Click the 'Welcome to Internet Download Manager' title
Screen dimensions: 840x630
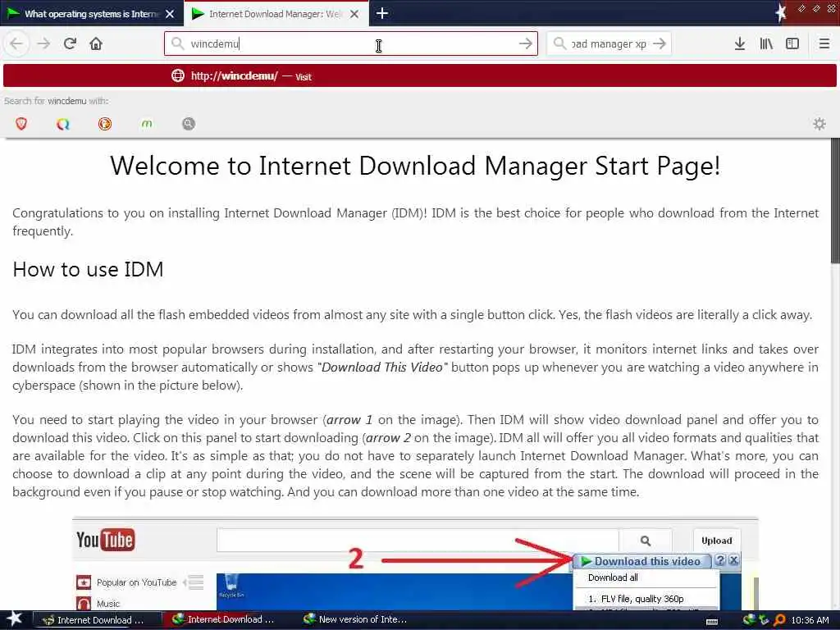(x=415, y=166)
